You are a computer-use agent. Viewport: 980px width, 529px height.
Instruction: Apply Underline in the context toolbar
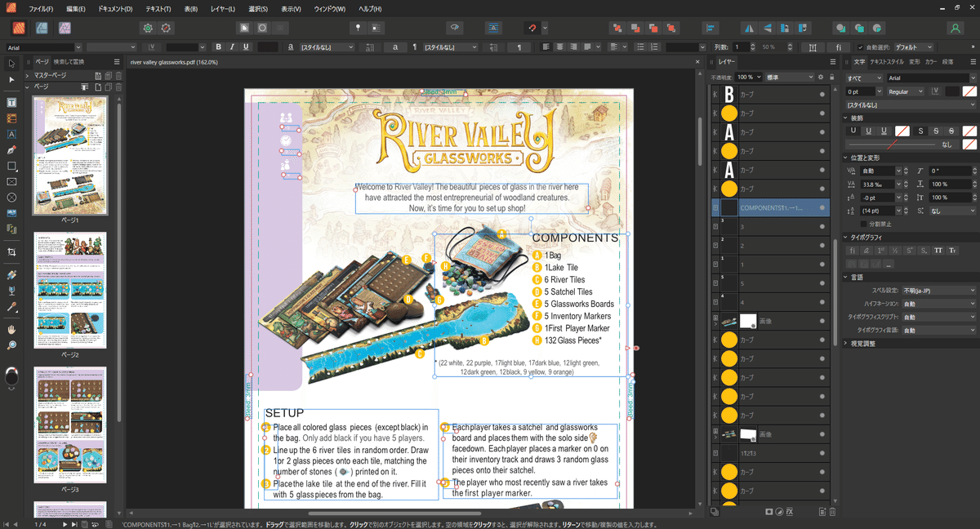(246, 47)
